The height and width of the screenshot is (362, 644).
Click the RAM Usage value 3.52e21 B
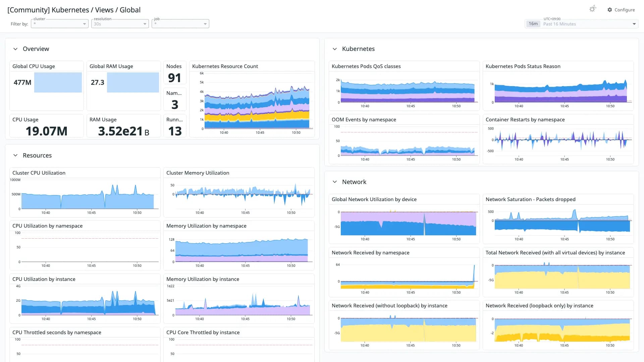coord(123,131)
